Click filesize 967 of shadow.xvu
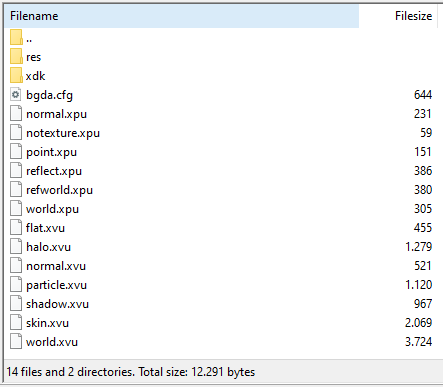Image resolution: width=443 pixels, height=387 pixels. tap(423, 304)
